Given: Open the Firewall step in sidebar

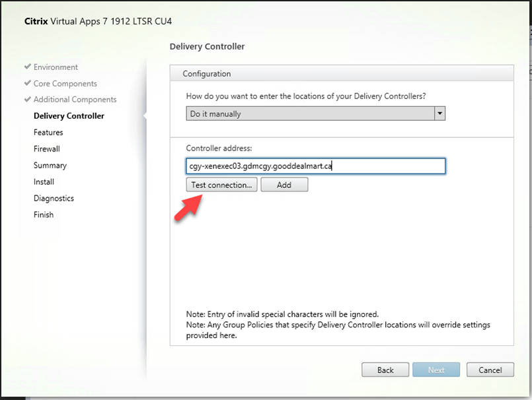Looking at the screenshot, I should pyautogui.click(x=47, y=149).
